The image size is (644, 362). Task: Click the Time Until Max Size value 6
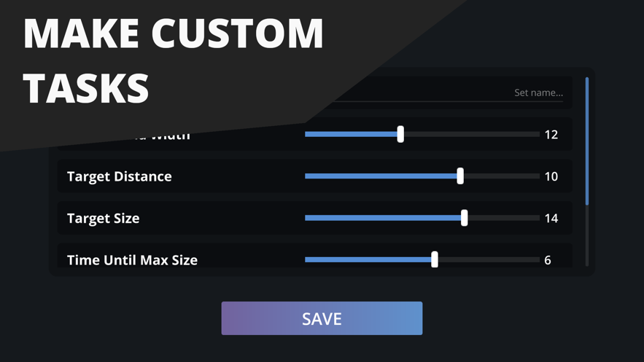(548, 259)
